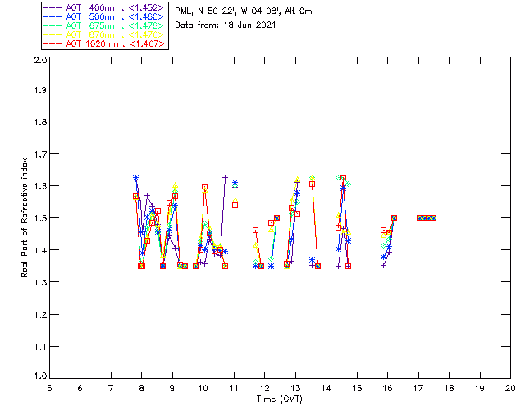Screen dimensions: 525x420
Task: Click the AOT 400nm legend entry
Action: (113, 7)
